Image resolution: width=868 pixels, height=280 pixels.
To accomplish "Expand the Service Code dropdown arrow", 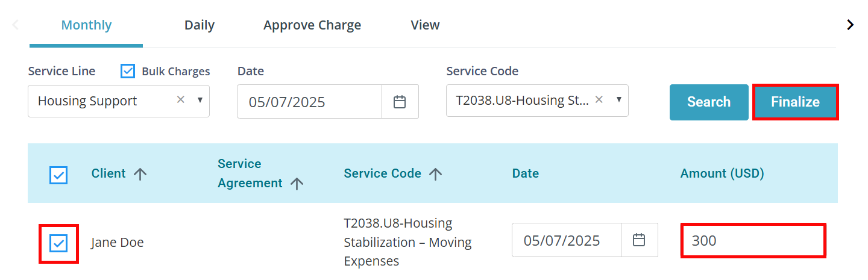I will click(x=618, y=100).
